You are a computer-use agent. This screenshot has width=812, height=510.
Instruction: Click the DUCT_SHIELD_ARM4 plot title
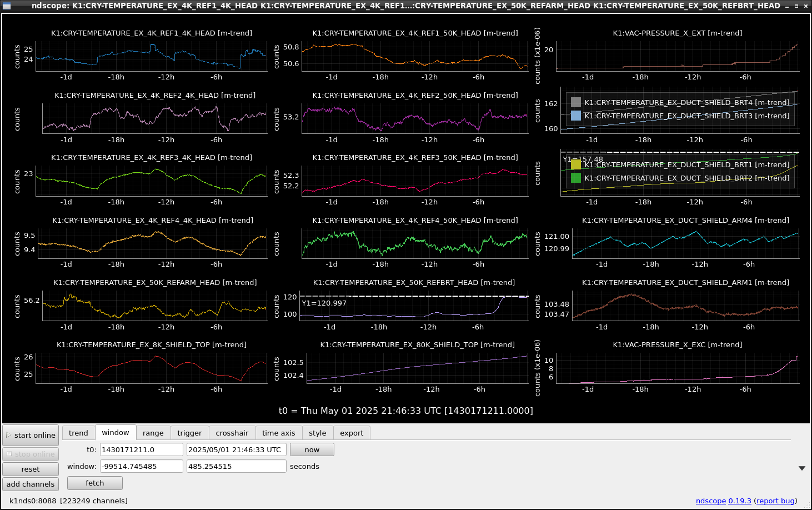(685, 221)
